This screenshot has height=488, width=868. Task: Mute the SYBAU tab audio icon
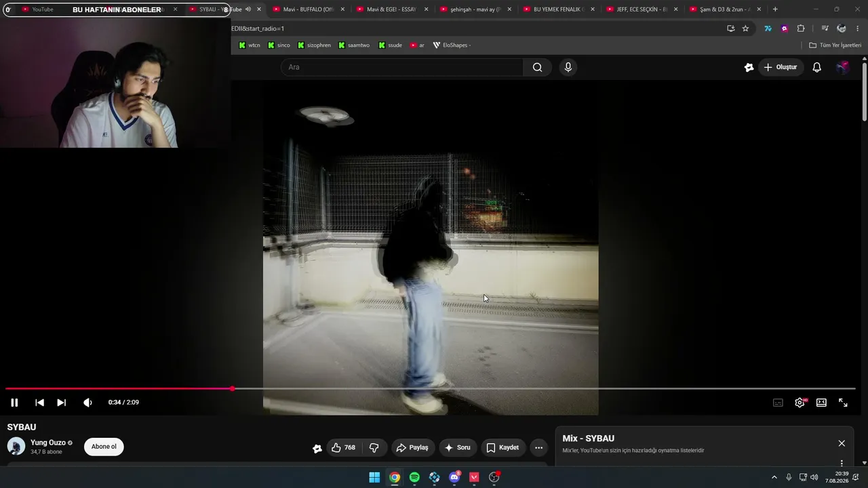tap(248, 9)
